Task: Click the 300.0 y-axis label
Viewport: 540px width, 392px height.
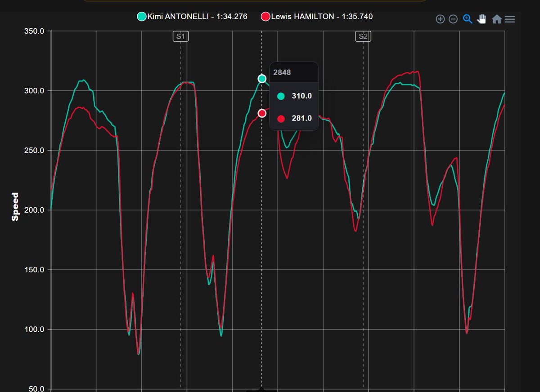Action: [34, 91]
